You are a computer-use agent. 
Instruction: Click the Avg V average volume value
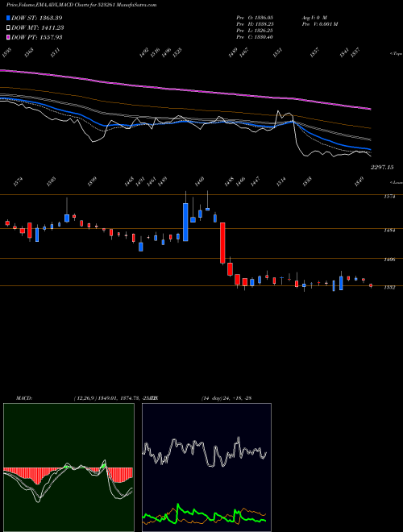pyautogui.click(x=314, y=17)
